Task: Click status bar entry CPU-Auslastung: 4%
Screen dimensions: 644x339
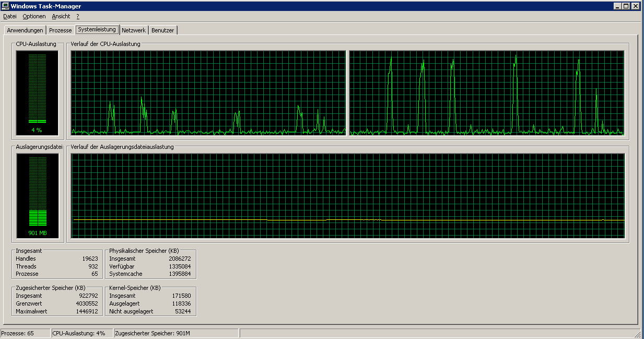Action: [x=82, y=333]
